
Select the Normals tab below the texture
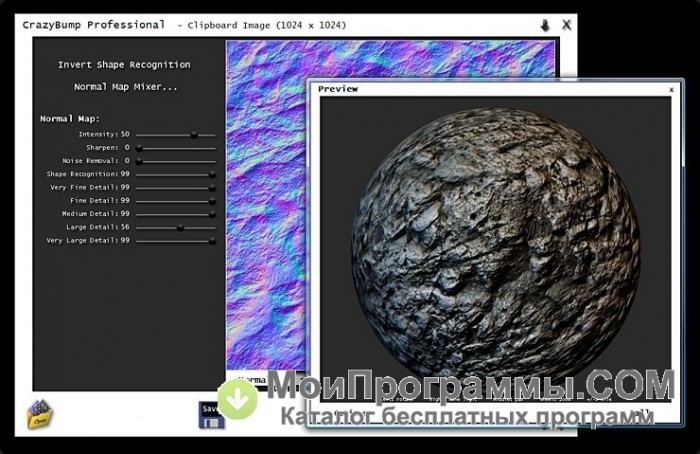251,379
